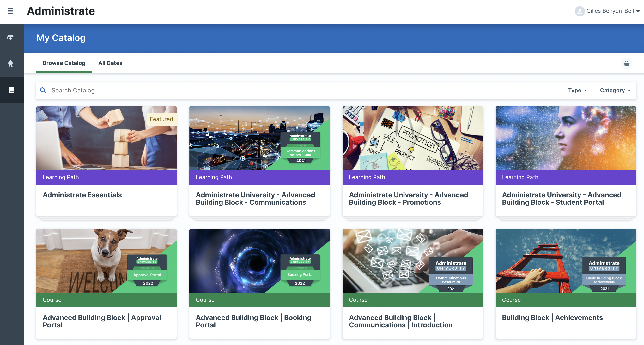Click Learning Path label on Essentials card
The height and width of the screenshot is (345, 644).
[x=60, y=177]
